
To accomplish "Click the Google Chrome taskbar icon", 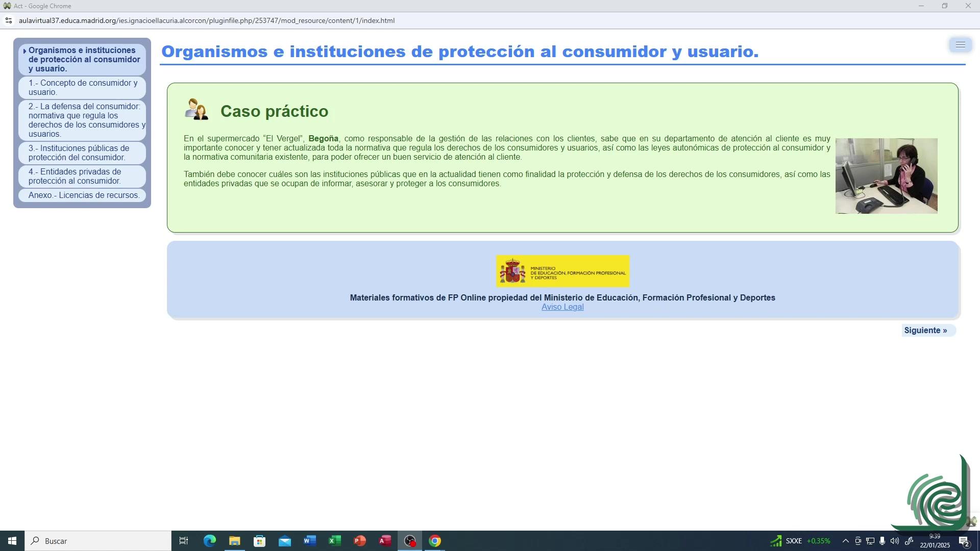I will point(435,541).
